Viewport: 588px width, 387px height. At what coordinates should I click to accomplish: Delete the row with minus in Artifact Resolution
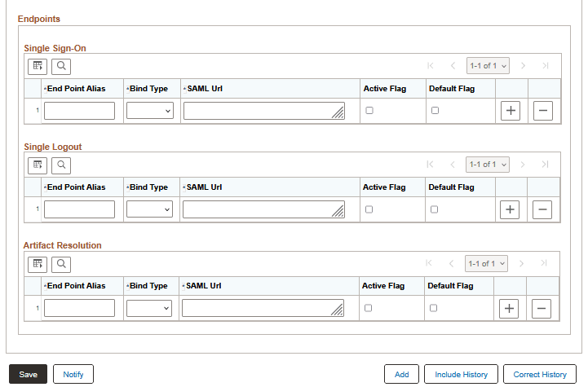542,308
